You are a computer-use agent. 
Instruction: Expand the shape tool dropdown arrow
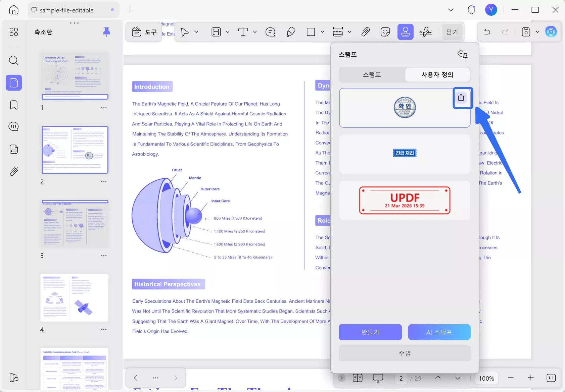click(x=322, y=32)
